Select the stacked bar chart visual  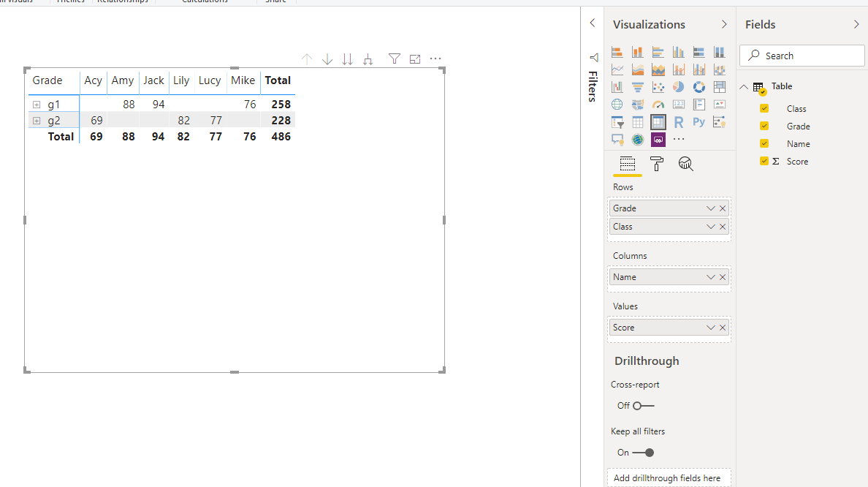617,52
